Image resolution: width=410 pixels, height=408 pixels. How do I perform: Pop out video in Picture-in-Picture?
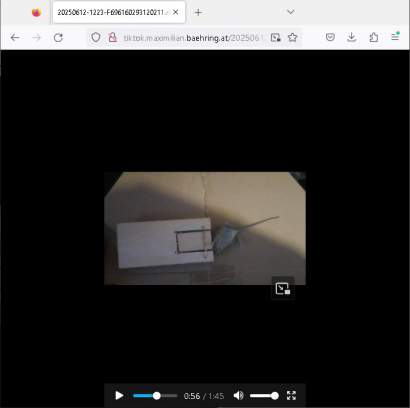click(x=283, y=288)
